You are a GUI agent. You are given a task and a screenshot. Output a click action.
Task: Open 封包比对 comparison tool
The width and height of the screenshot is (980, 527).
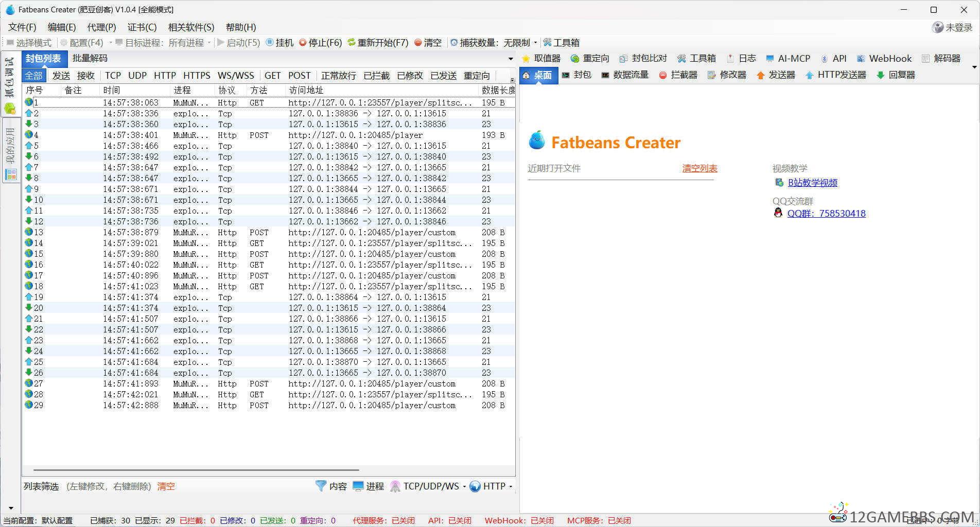[643, 59]
